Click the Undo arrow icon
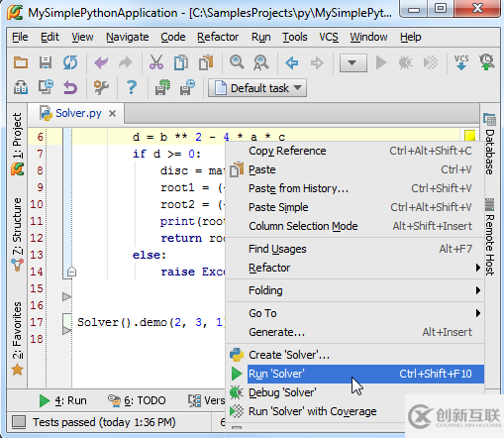The image size is (504, 438). point(101,62)
